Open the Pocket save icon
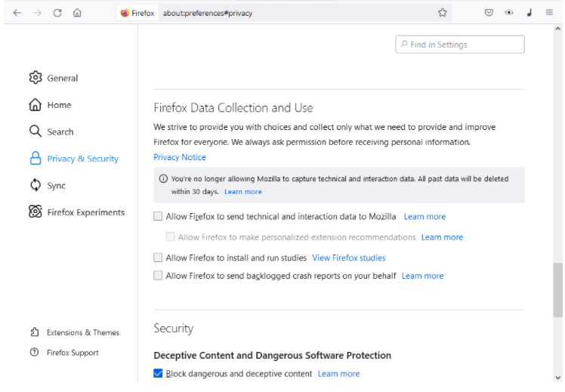 tap(489, 13)
